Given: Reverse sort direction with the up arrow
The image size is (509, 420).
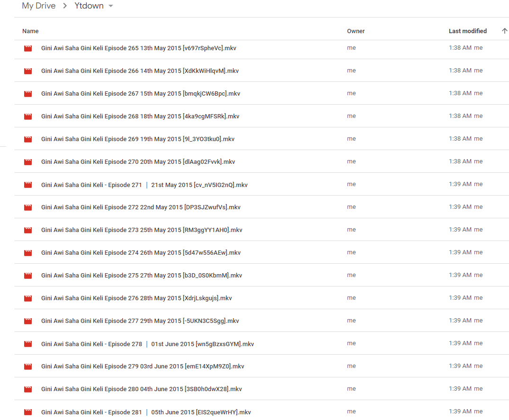Looking at the screenshot, I should tap(504, 31).
